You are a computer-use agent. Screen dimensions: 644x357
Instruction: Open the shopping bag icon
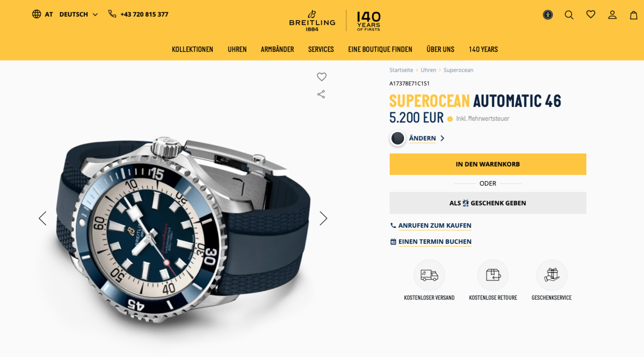tap(634, 15)
